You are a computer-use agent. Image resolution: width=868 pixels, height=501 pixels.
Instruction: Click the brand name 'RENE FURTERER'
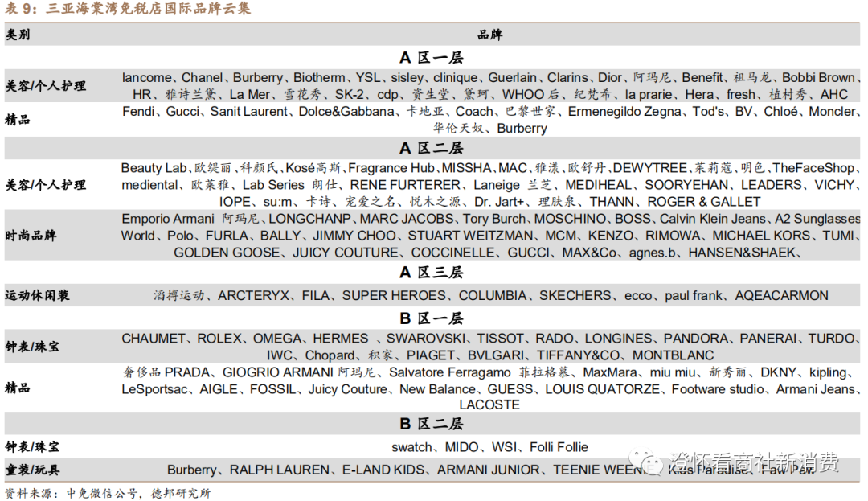(405, 185)
